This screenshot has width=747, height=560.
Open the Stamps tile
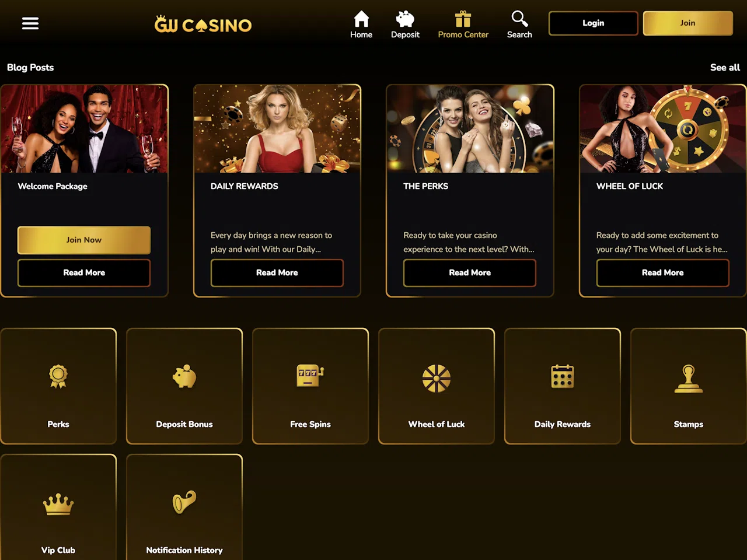tap(689, 386)
